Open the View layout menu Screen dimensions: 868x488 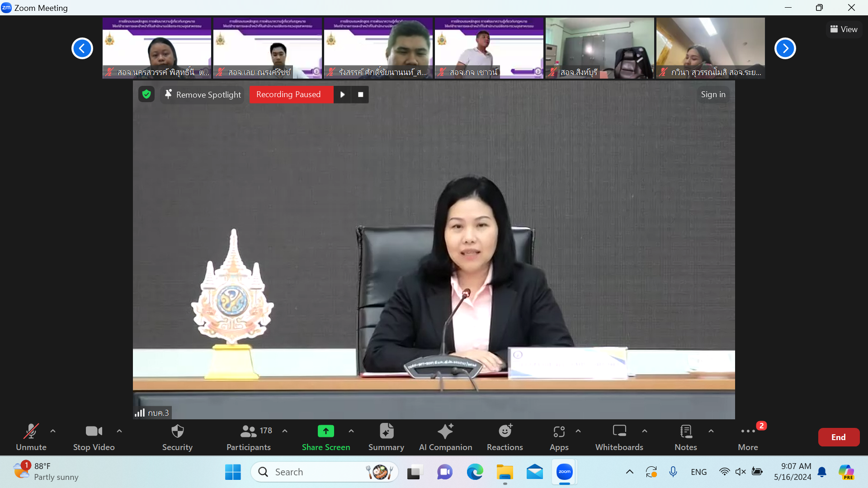(844, 29)
